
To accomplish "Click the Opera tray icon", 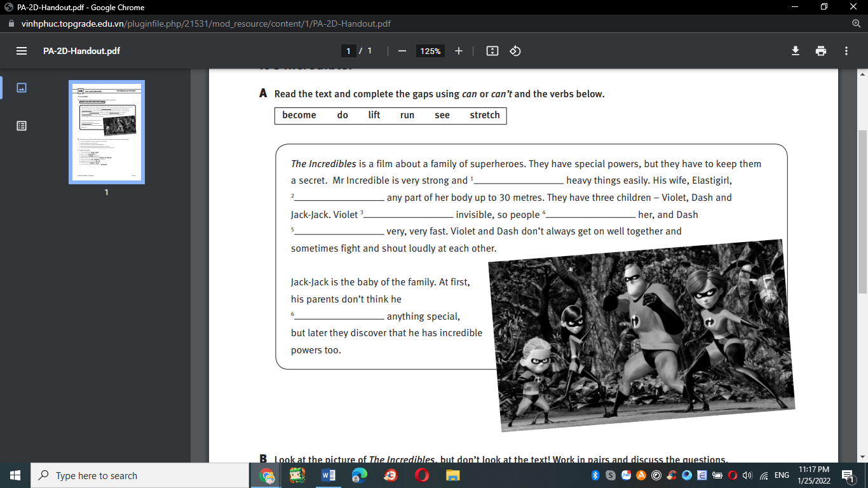I will click(x=732, y=475).
